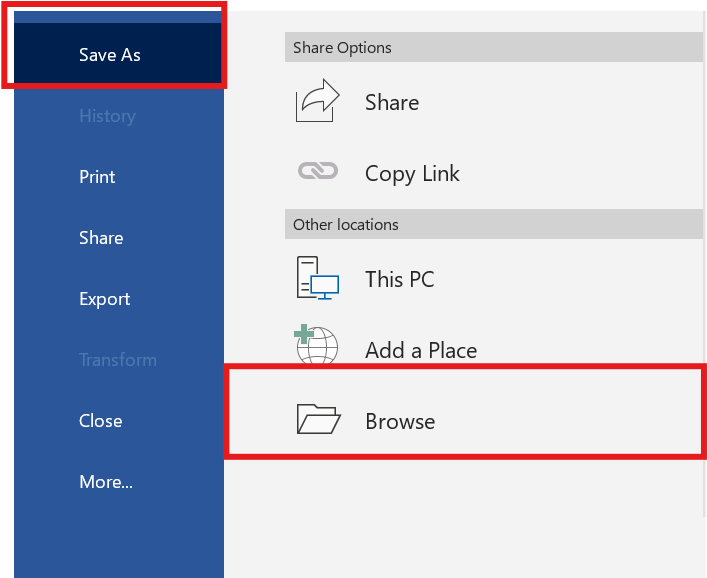The height and width of the screenshot is (578, 707).
Task: Click the This PC computer icon
Action: coord(318,279)
